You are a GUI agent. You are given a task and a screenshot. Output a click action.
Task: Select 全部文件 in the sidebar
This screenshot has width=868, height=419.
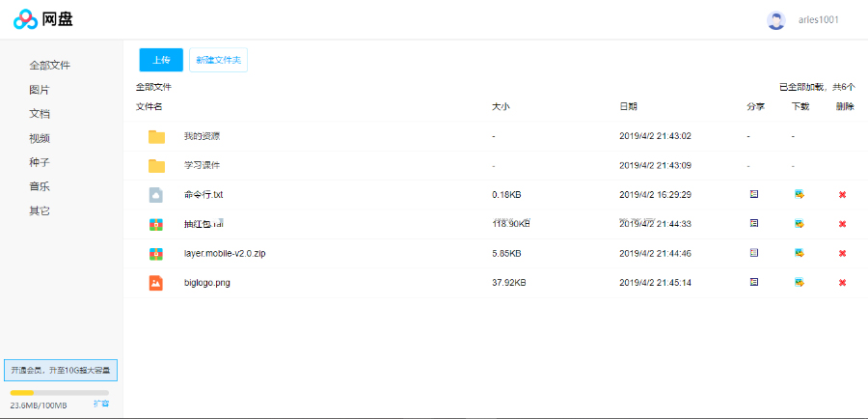50,66
